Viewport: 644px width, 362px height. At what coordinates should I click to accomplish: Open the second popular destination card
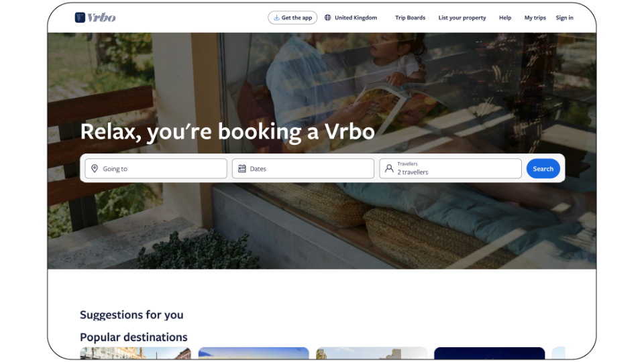254,353
